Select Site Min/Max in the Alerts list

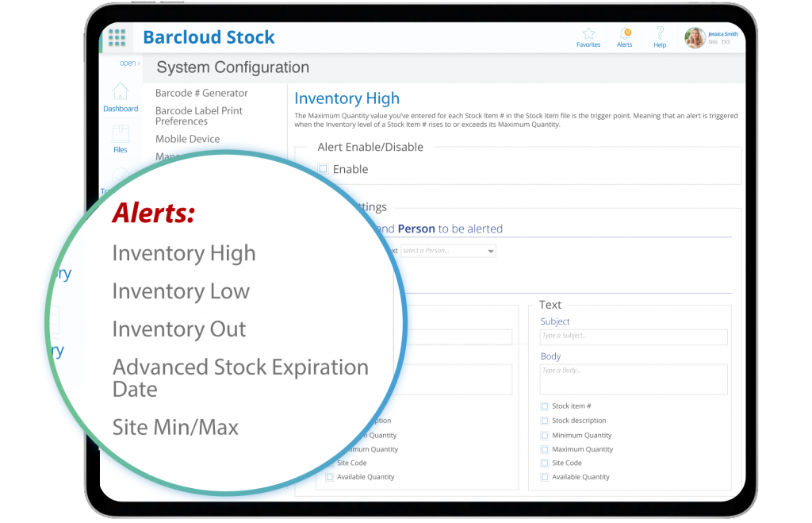[175, 428]
